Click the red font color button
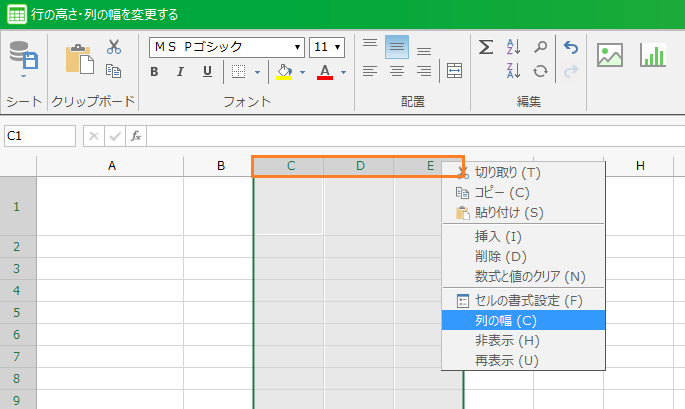This screenshot has width=685, height=409. [x=324, y=72]
